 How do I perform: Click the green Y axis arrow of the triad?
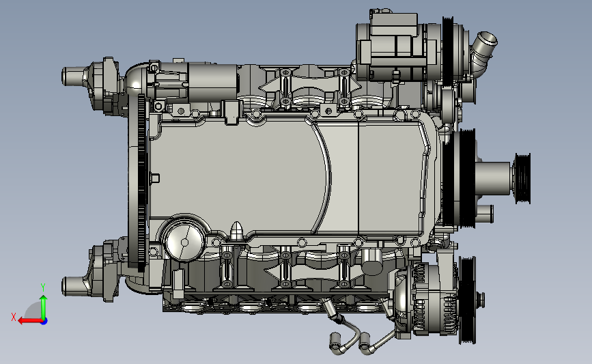(x=44, y=307)
